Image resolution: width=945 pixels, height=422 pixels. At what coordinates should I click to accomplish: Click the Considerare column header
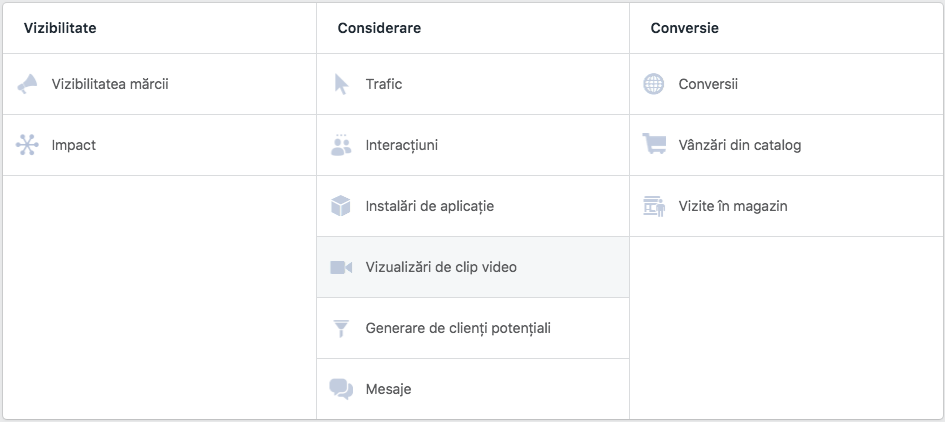[379, 28]
